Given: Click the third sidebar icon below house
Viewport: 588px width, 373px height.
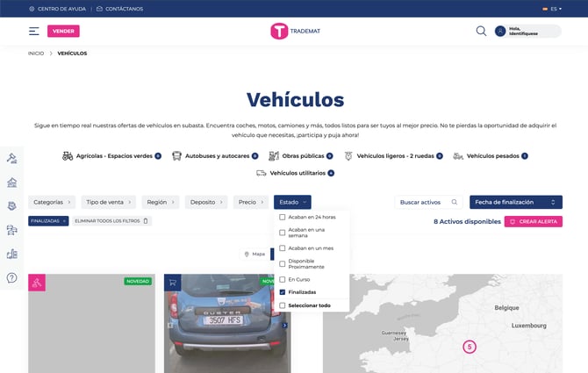Looking at the screenshot, I should click(12, 205).
